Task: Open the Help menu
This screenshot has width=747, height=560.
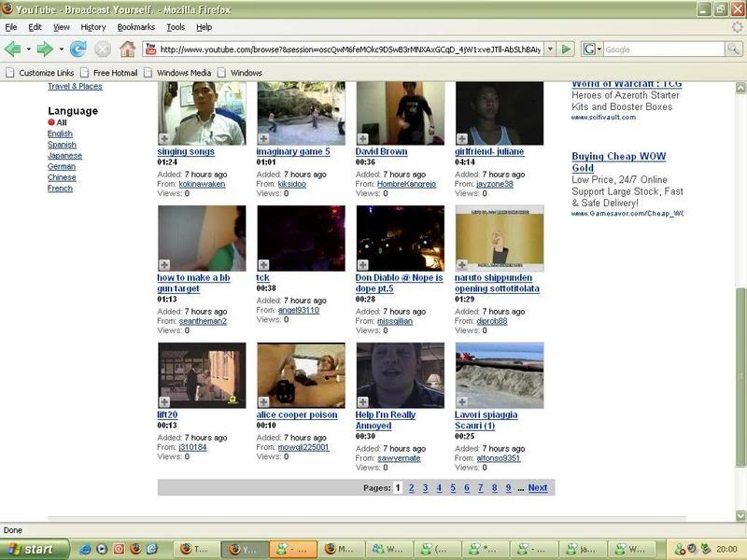Action: point(204,27)
